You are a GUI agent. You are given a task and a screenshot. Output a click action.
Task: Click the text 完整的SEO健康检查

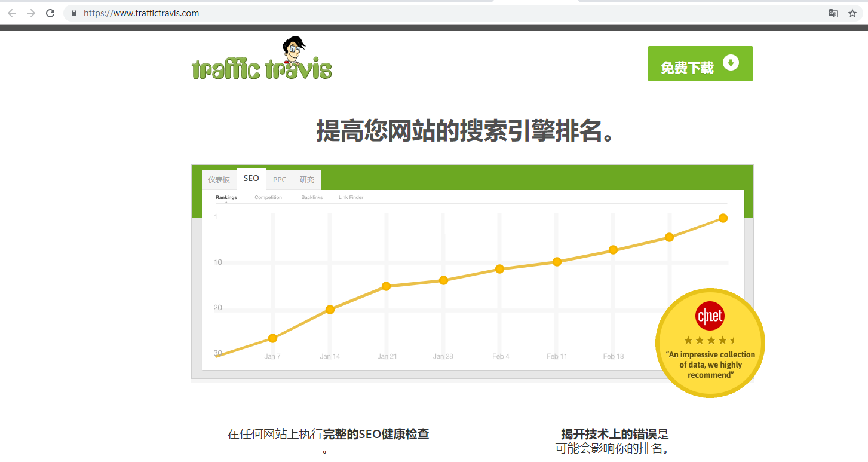[376, 434]
